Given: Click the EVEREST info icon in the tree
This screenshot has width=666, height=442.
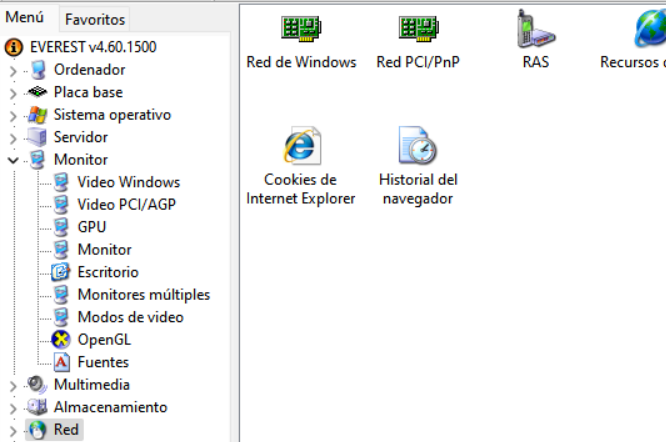Looking at the screenshot, I should tap(14, 47).
